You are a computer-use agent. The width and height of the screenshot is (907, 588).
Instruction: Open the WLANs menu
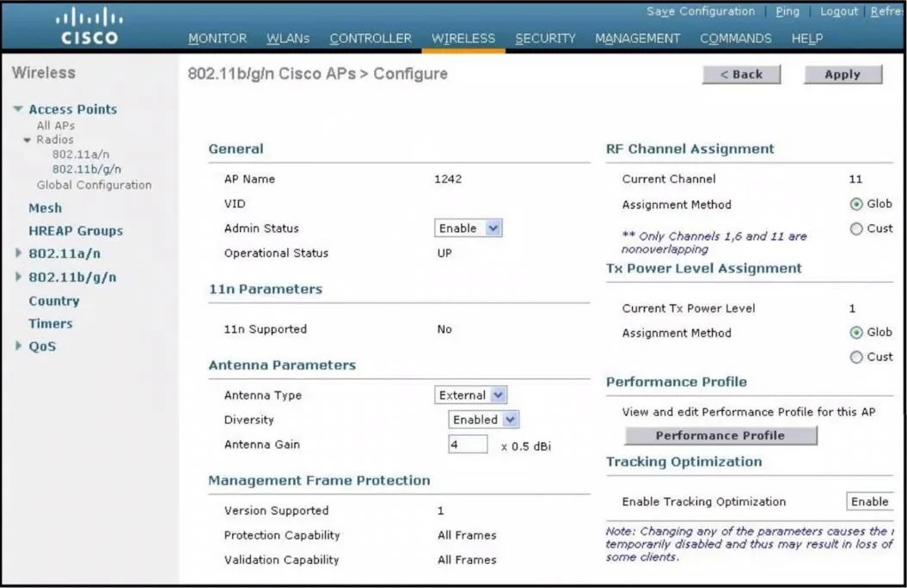tap(288, 38)
